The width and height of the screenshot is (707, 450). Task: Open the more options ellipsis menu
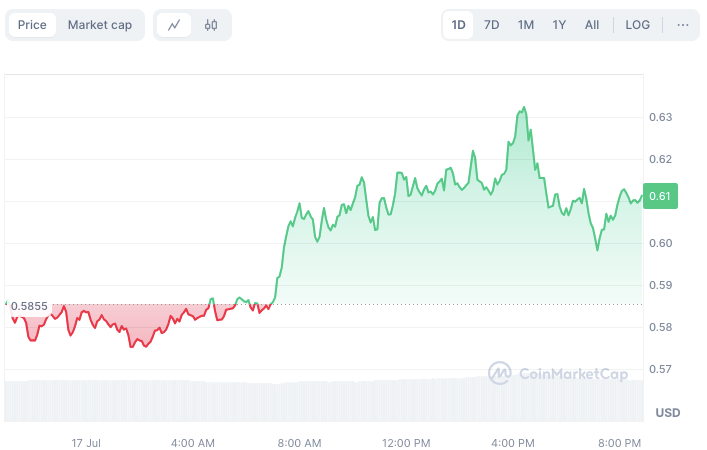[x=683, y=25]
